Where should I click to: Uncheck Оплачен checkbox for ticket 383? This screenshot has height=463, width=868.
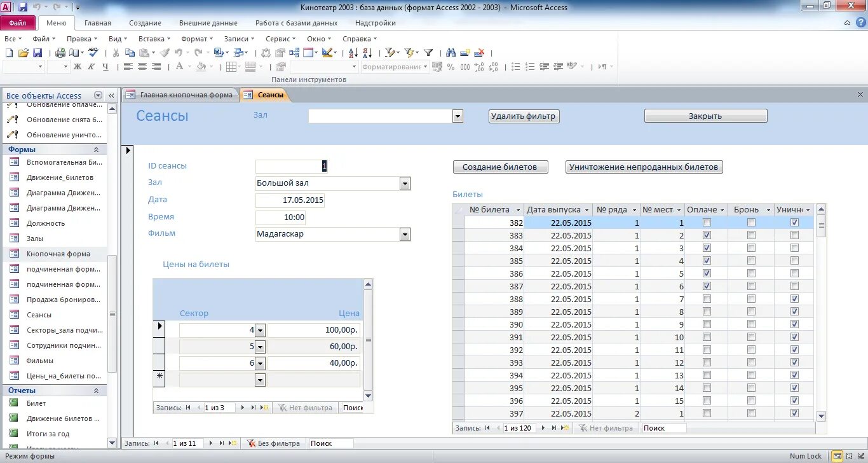click(x=707, y=235)
